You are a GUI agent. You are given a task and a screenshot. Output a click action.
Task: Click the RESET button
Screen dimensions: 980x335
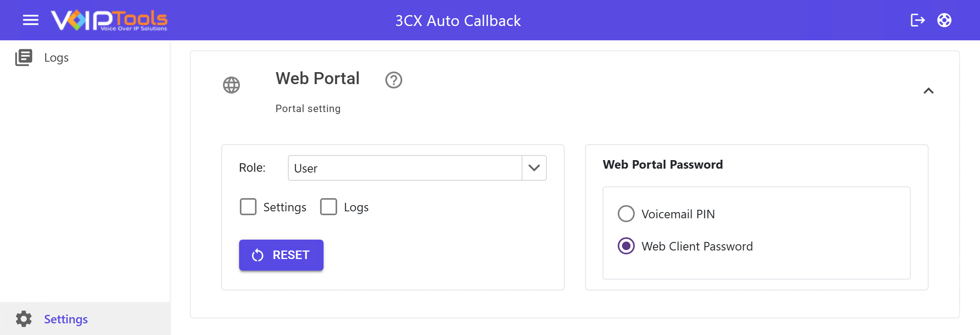[281, 255]
